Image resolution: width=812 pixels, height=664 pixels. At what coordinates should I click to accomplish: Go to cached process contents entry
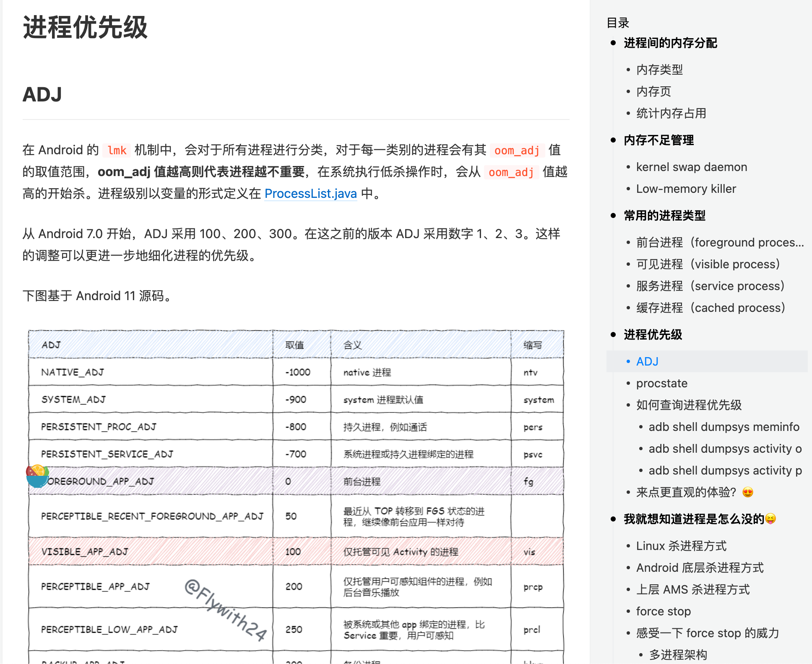(x=710, y=308)
